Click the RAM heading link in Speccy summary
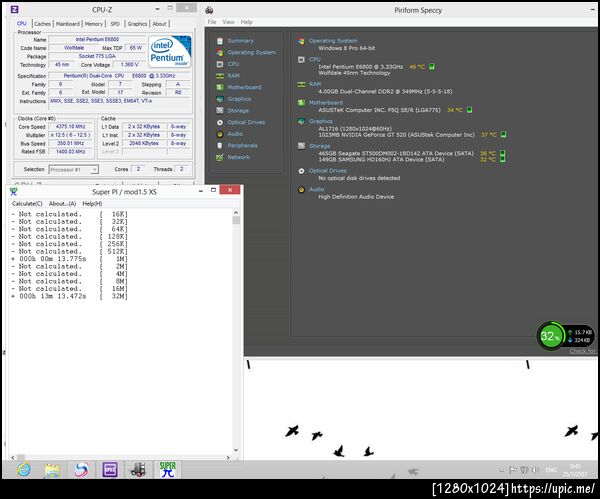The height and width of the screenshot is (499, 600). point(315,84)
